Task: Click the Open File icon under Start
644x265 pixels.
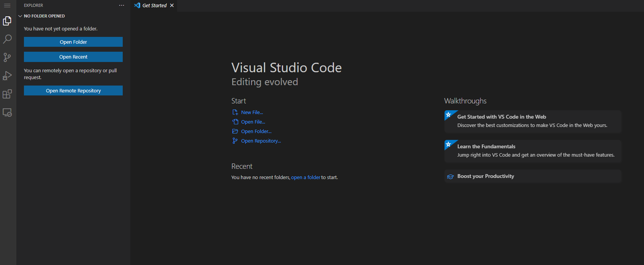Action: [235, 122]
